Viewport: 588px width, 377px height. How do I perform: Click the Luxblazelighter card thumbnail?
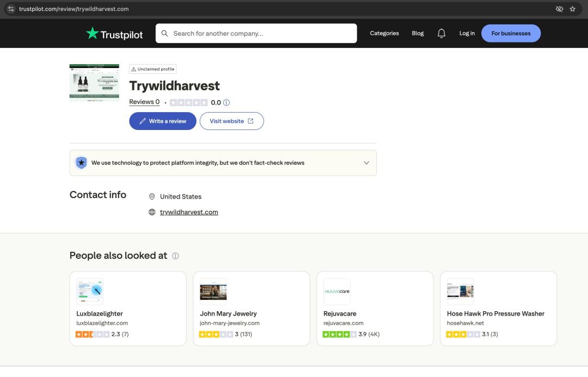(x=90, y=292)
